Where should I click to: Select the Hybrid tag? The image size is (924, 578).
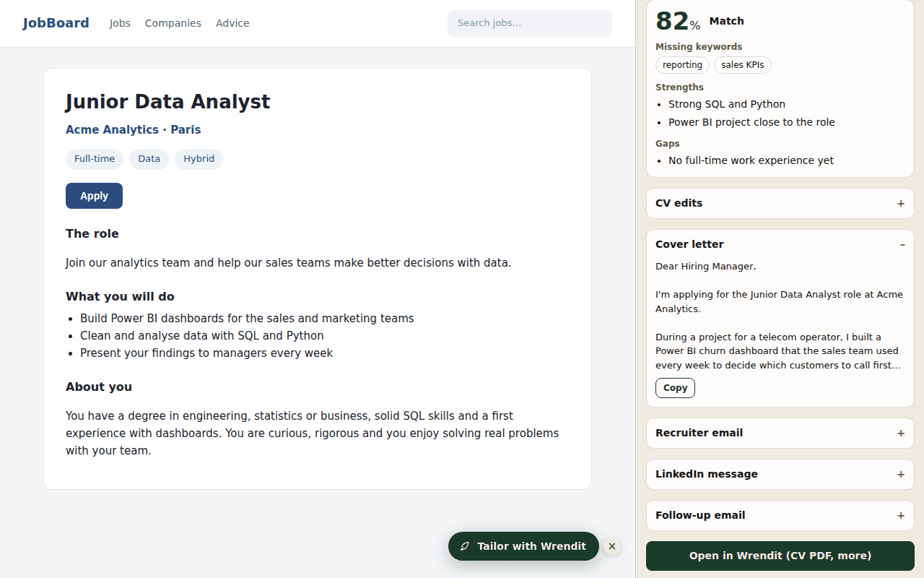tap(199, 159)
